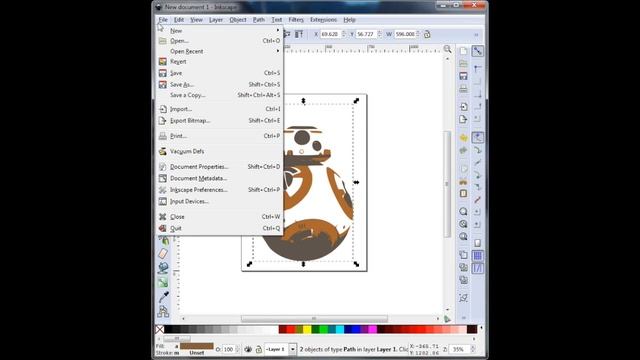The image size is (640, 360).
Task: Open the Object menu
Action: [x=238, y=20]
